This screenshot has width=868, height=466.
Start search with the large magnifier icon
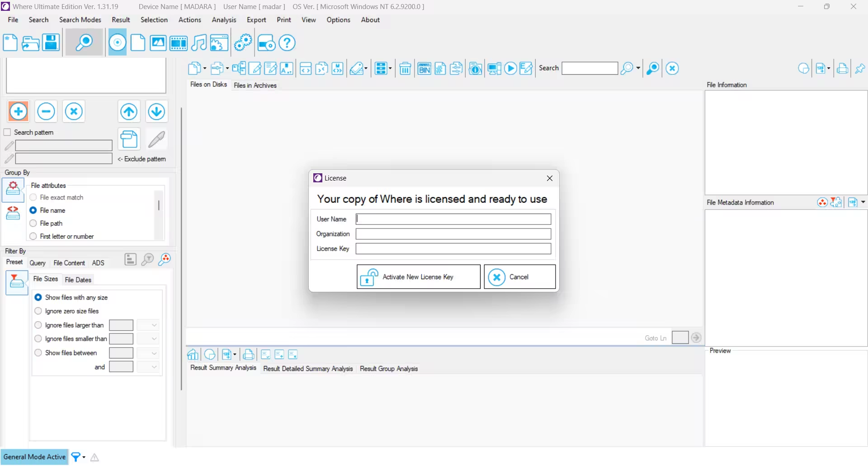(84, 43)
